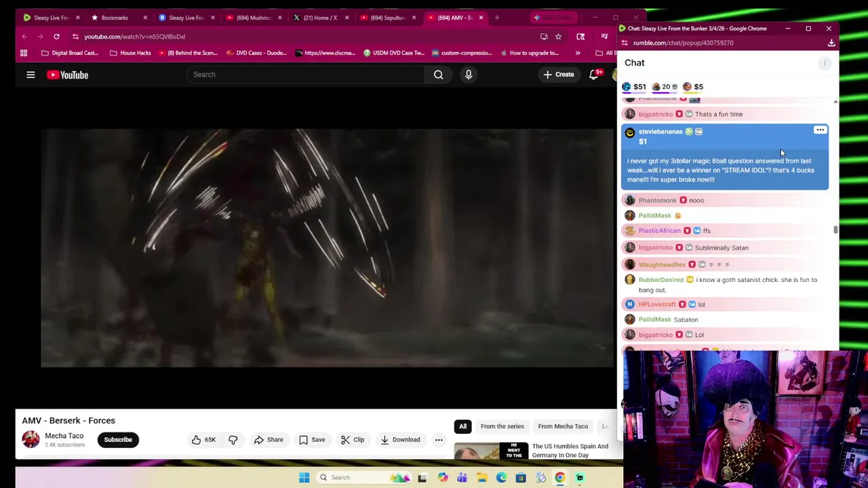
Task: Open Microsoft Edge from taskbar
Action: click(501, 478)
